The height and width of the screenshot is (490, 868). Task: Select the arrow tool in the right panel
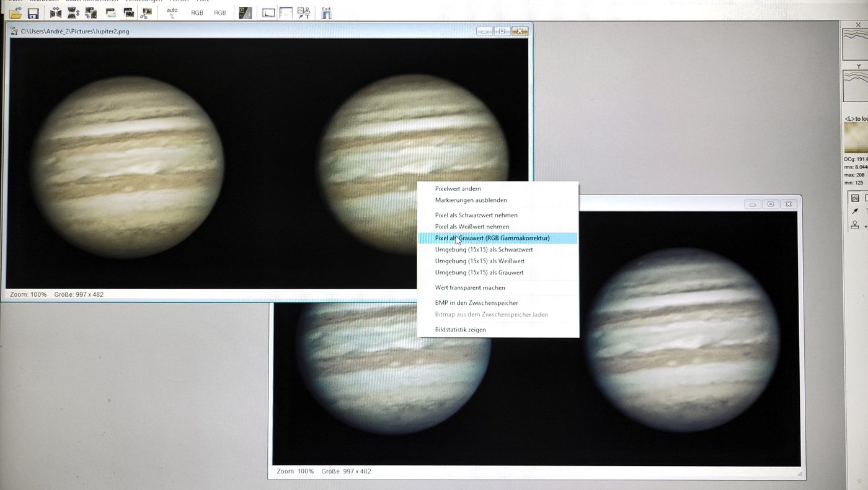click(x=855, y=212)
